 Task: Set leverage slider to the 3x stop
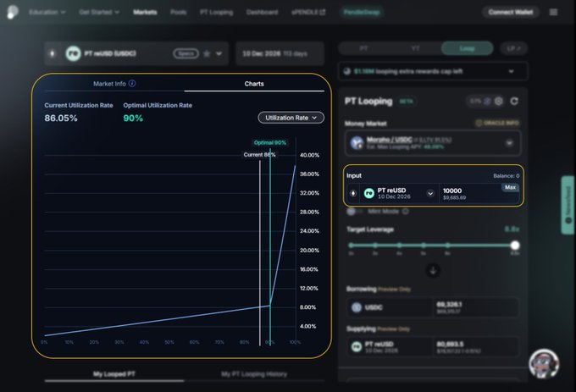tap(375, 246)
